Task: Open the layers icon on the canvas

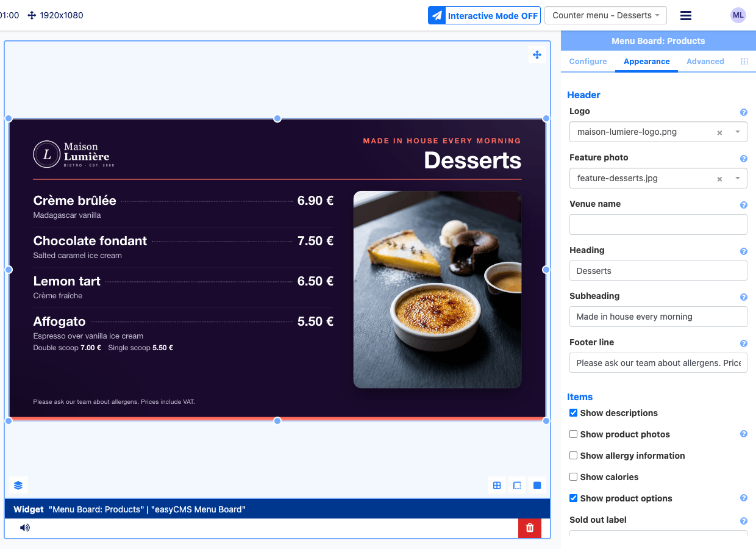Action: 18,486
